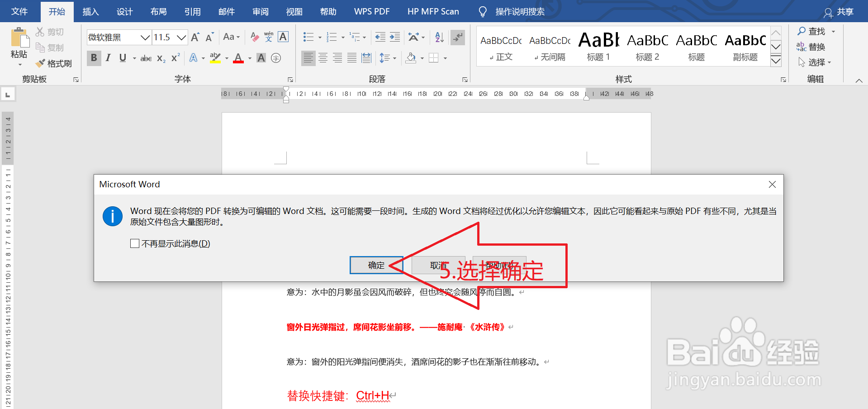Open the font size dropdown
Screen dimensions: 868x409
click(181, 37)
